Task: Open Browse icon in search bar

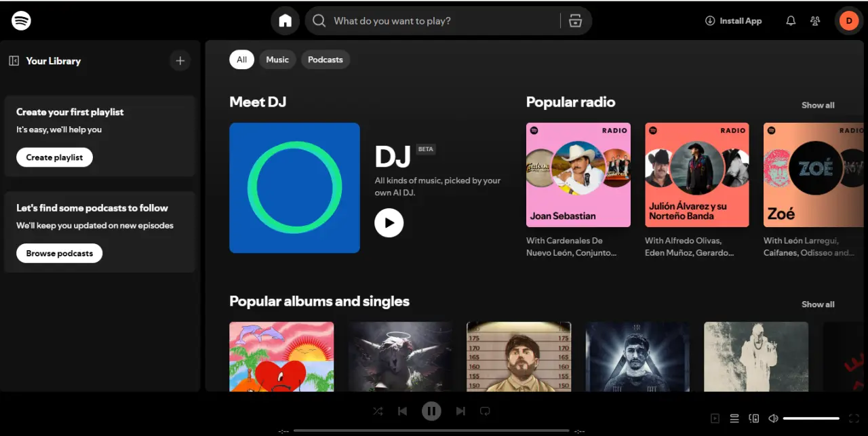Action: 576,21
